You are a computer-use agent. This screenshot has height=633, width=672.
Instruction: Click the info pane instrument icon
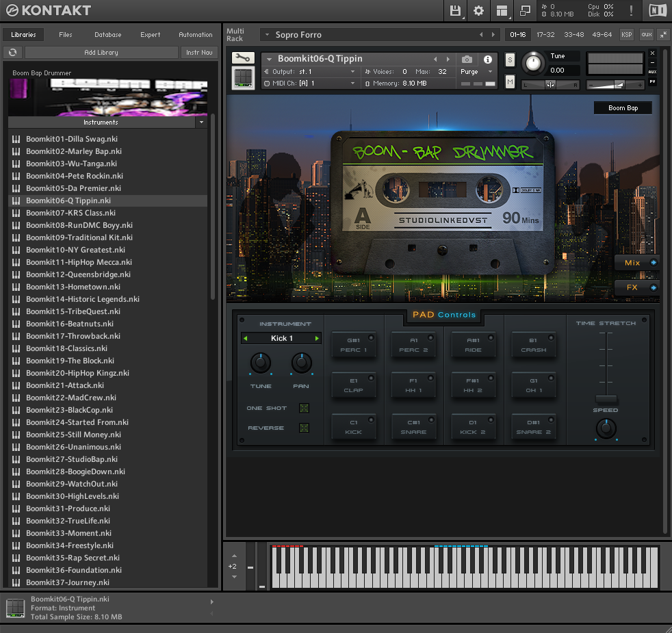16,608
